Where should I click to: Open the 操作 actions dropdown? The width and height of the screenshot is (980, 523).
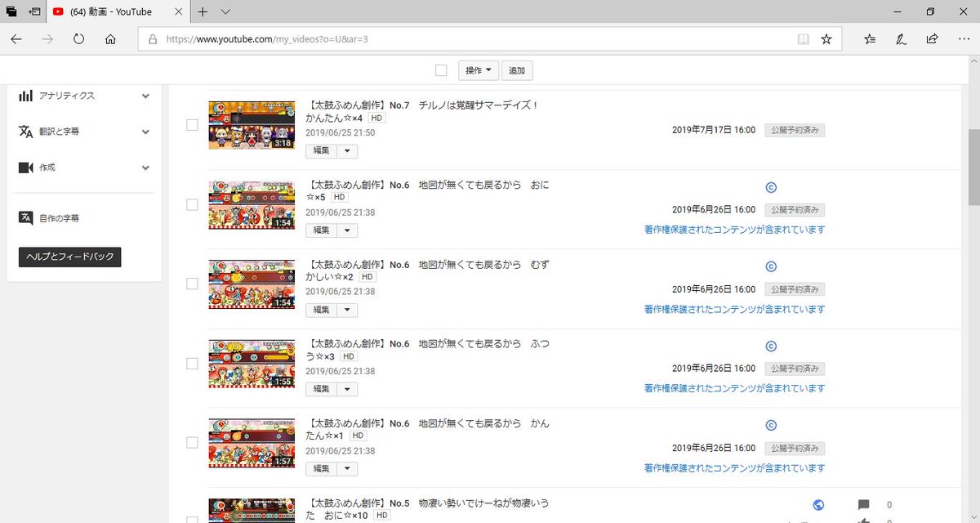[479, 70]
